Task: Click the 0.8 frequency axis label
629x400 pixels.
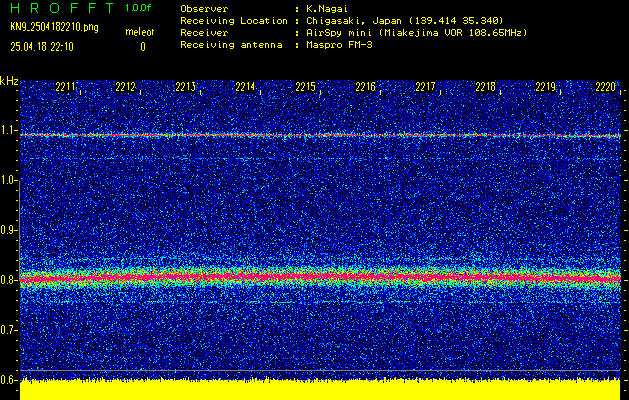Action: point(8,280)
